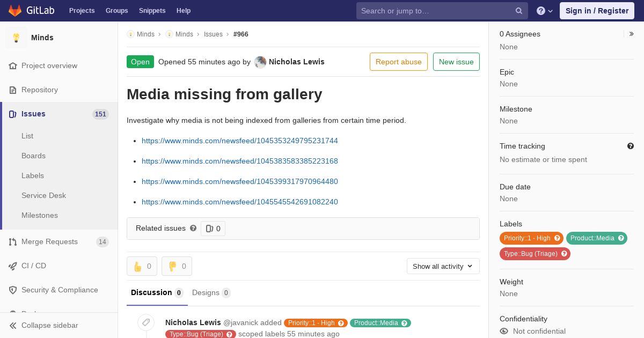The image size is (644, 338).
Task: Open the Labels sidebar item
Action: (x=33, y=175)
